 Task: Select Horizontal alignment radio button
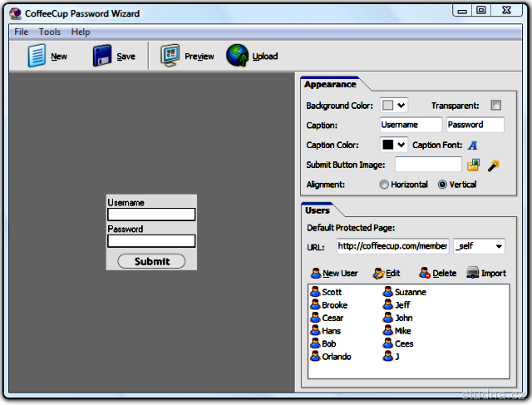[384, 185]
